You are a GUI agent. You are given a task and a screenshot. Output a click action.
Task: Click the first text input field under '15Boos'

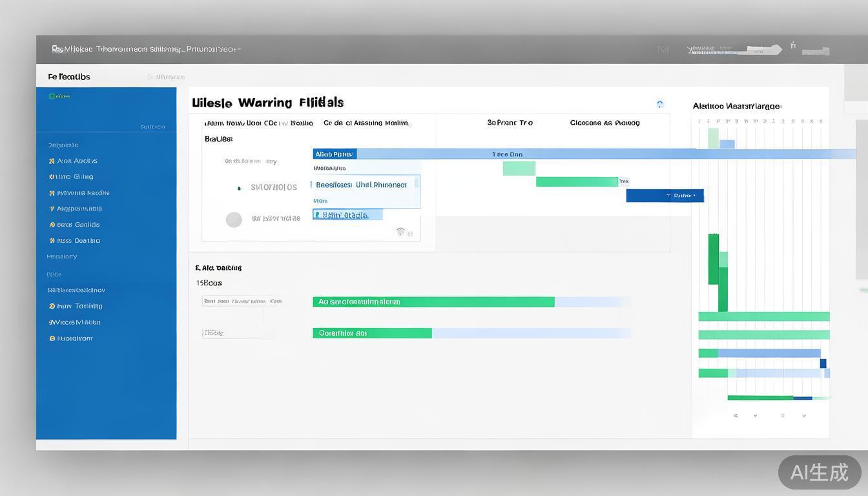[242, 301]
